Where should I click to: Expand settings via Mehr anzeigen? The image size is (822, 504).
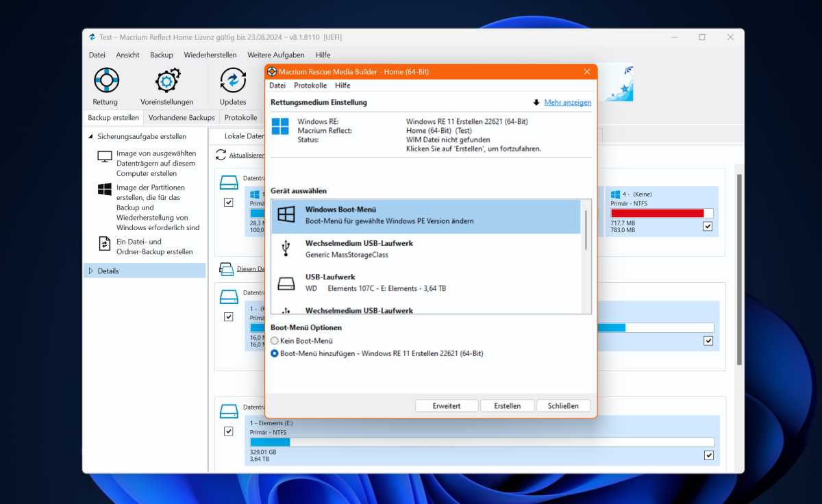[567, 102]
